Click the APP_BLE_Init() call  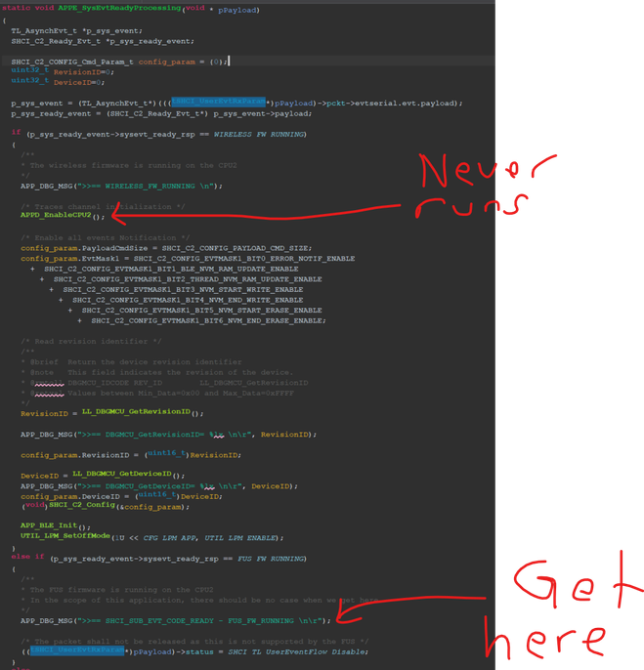[56, 526]
